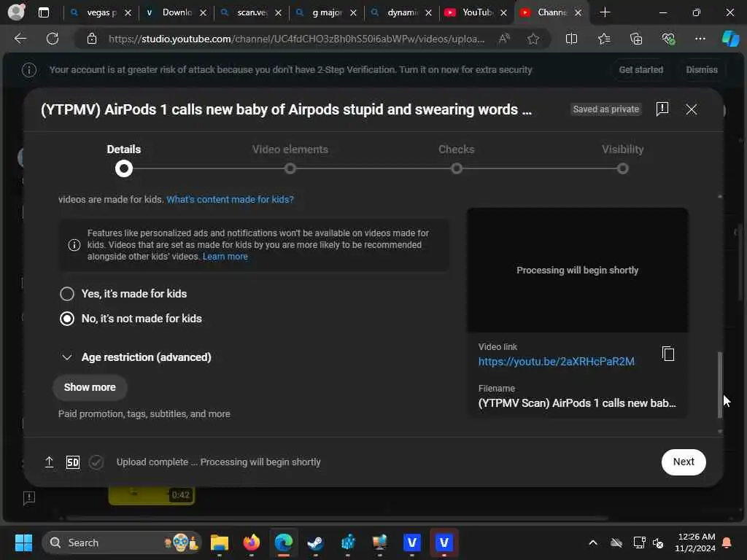The width and height of the screenshot is (747, 560).
Task: Click Get started for 2-Step Verification
Action: [x=640, y=70]
